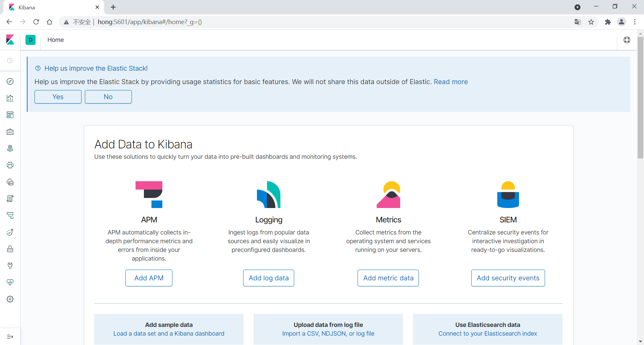The height and width of the screenshot is (345, 644).
Task: Click the Home breadcrumb
Action: coord(56,40)
